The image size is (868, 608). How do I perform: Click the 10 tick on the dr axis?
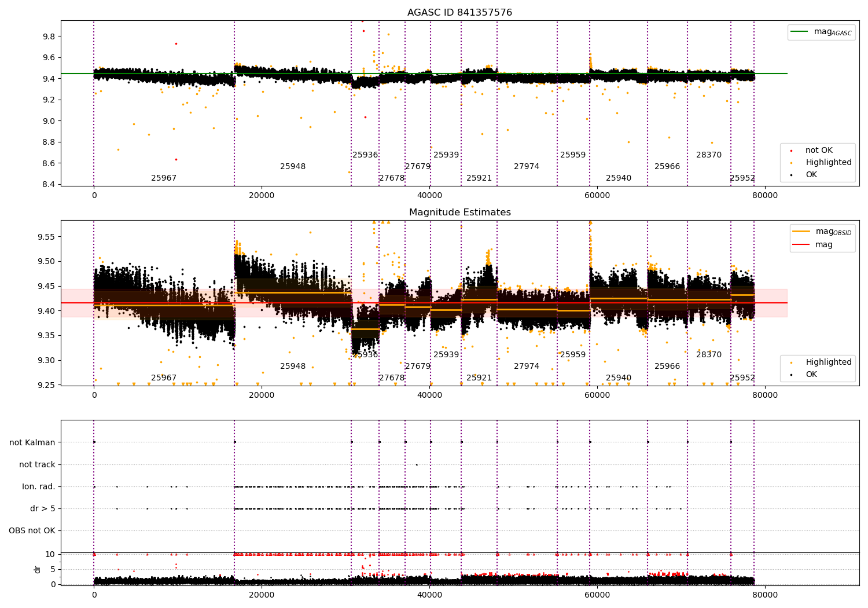point(50,555)
